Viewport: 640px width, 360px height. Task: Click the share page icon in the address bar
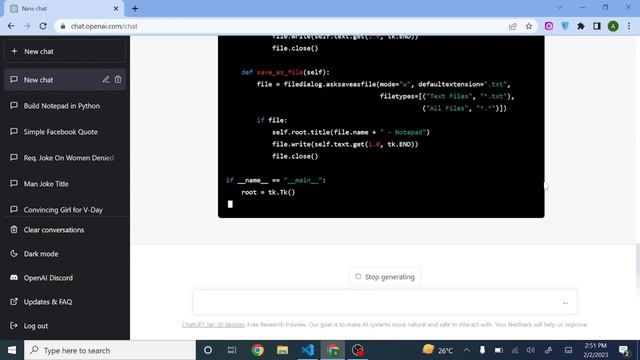coord(513,26)
